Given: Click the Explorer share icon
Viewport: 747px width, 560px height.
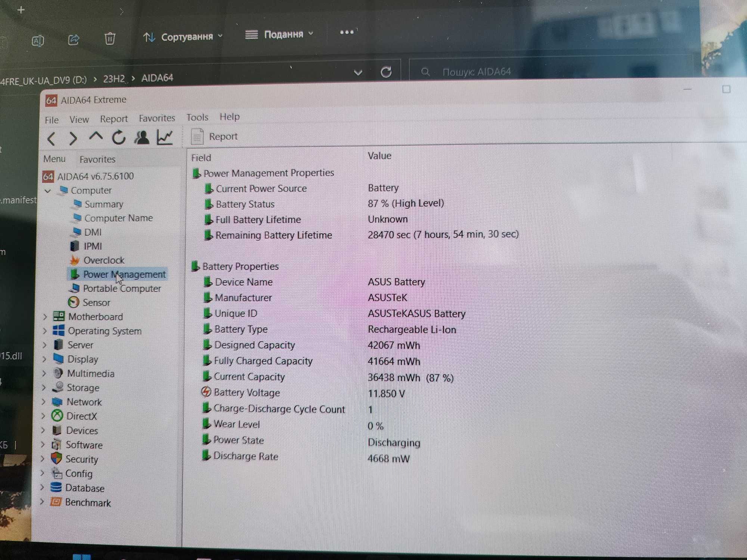Looking at the screenshot, I should tap(73, 39).
